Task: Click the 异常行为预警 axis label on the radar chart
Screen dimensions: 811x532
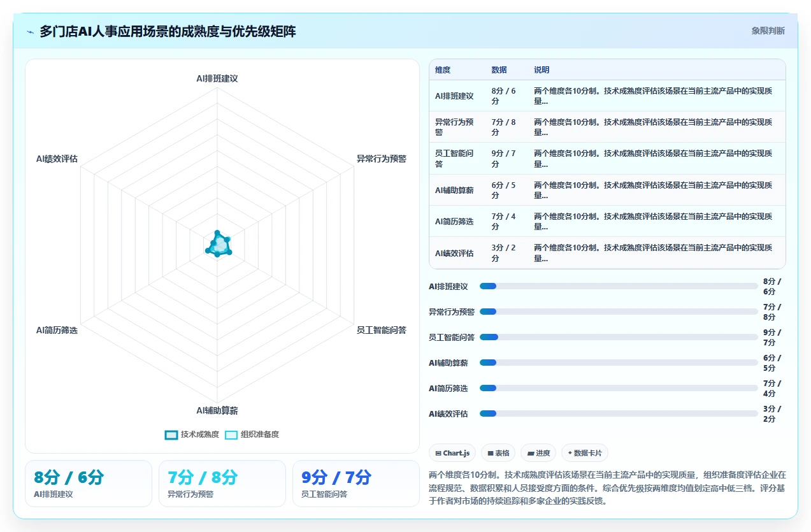Action: tap(382, 159)
